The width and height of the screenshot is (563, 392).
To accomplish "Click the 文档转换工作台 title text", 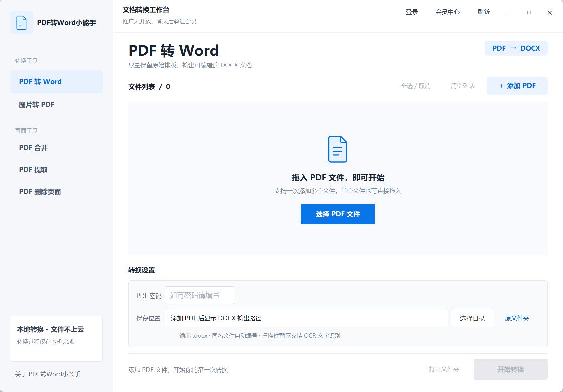I will pyautogui.click(x=146, y=10).
